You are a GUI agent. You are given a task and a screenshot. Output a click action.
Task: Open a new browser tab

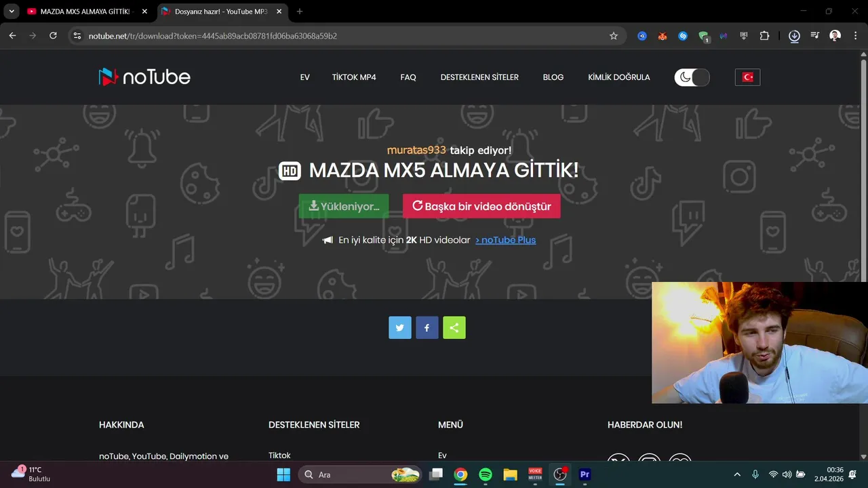(300, 12)
